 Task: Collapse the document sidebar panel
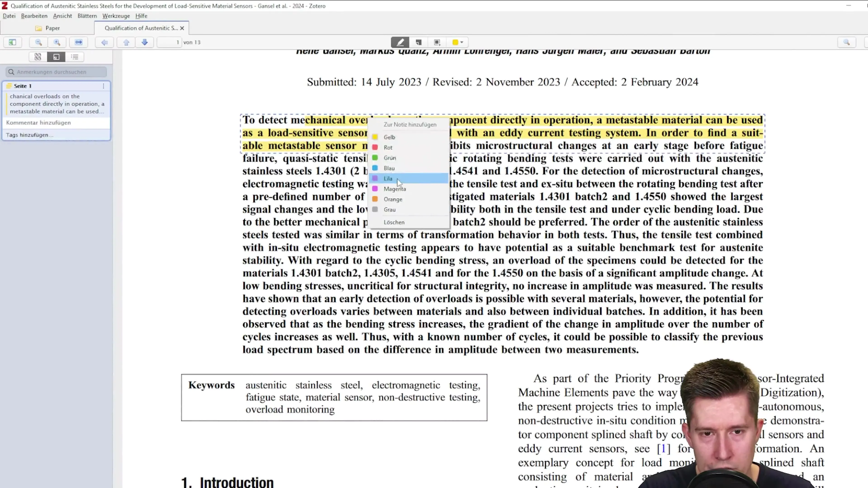12,42
